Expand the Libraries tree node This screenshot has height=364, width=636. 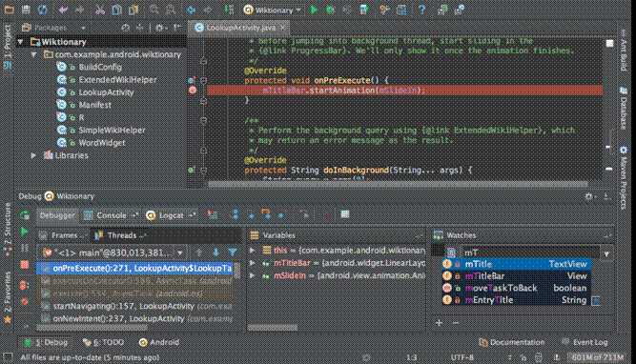coord(33,155)
